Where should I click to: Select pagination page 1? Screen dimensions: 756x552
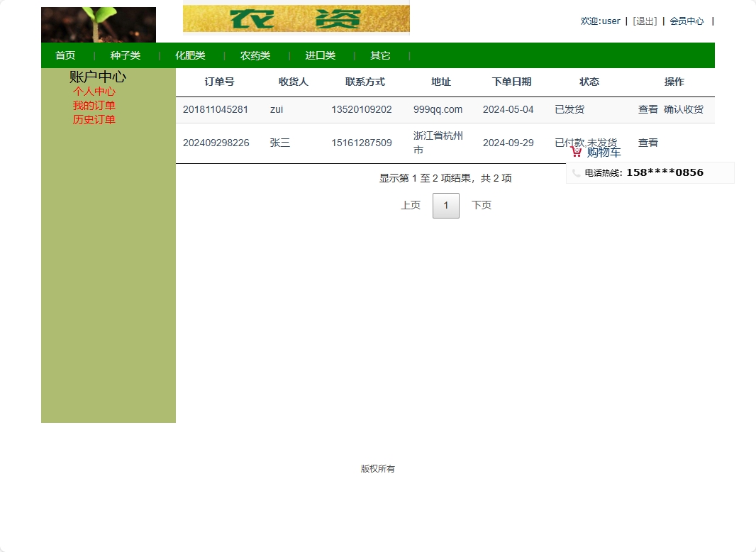coord(445,205)
